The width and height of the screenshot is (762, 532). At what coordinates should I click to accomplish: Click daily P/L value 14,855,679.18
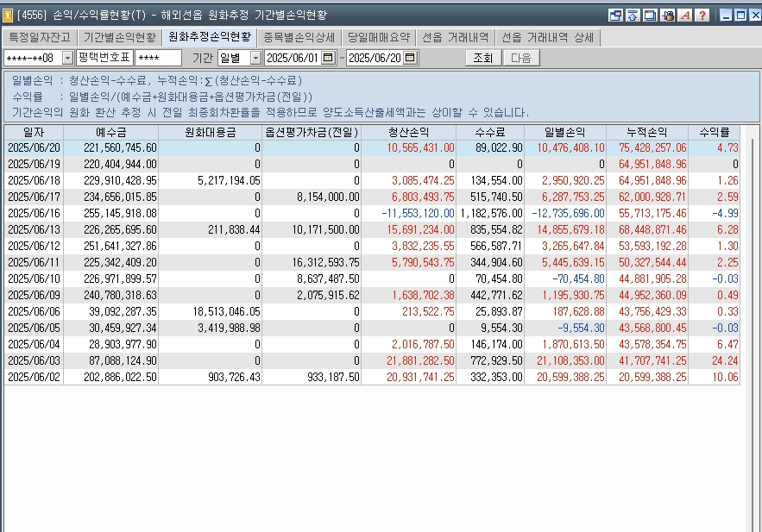coord(570,229)
